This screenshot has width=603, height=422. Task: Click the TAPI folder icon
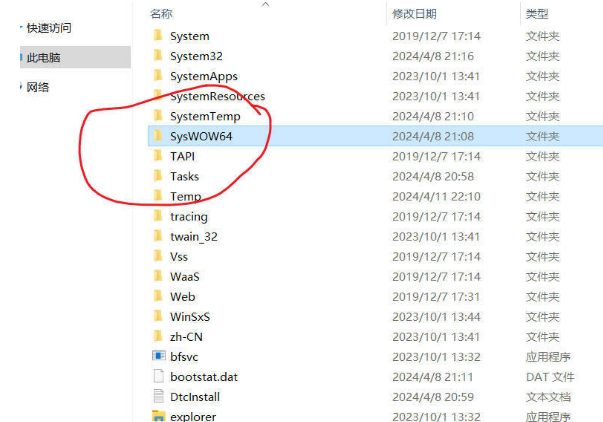pyautogui.click(x=158, y=155)
